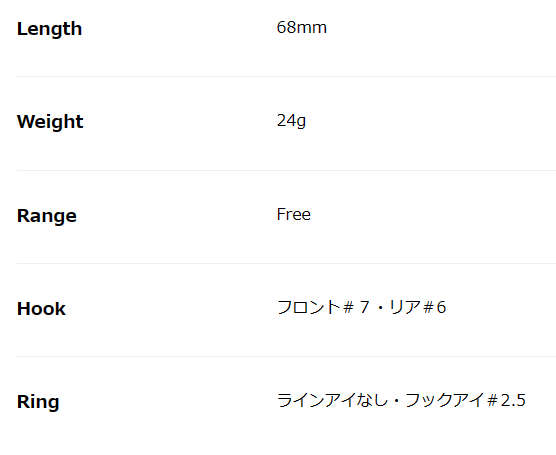This screenshot has width=556, height=455.
Task: Click the divider line below Range row
Action: pos(286,263)
